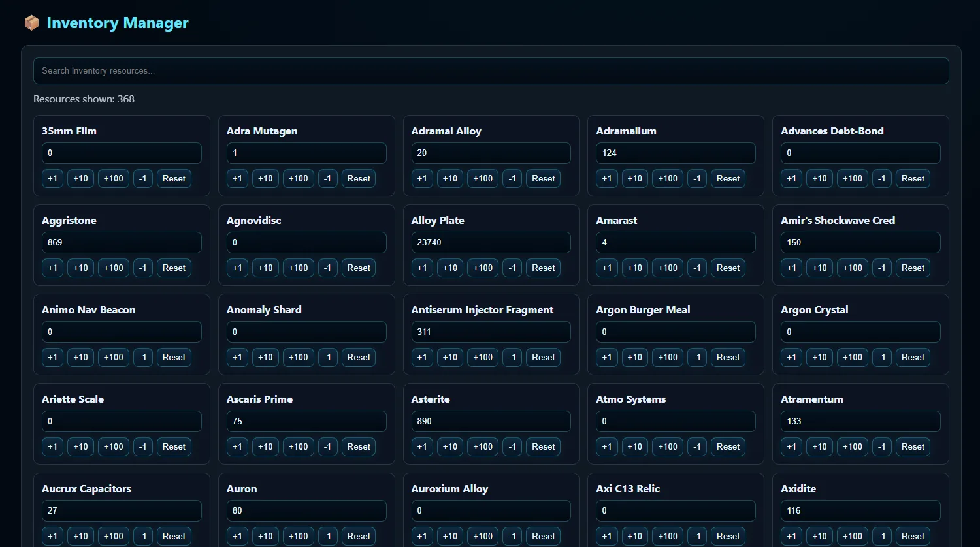Reset 35mm Film to default
The image size is (980, 547).
[174, 178]
